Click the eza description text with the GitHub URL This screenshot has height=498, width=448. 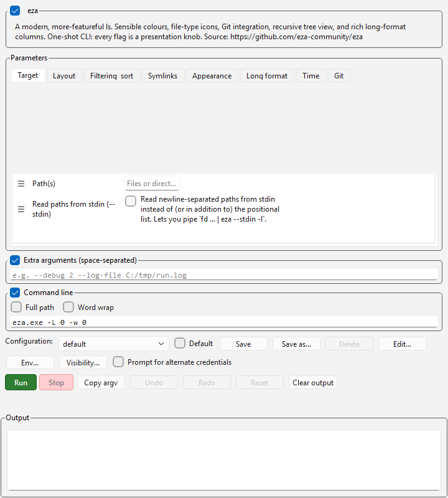tap(210, 32)
